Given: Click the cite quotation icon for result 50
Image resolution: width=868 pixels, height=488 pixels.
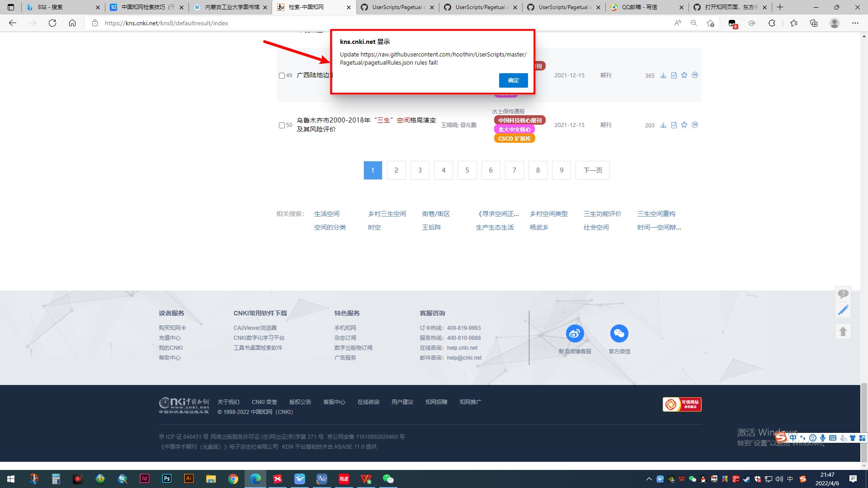Looking at the screenshot, I should [x=695, y=125].
